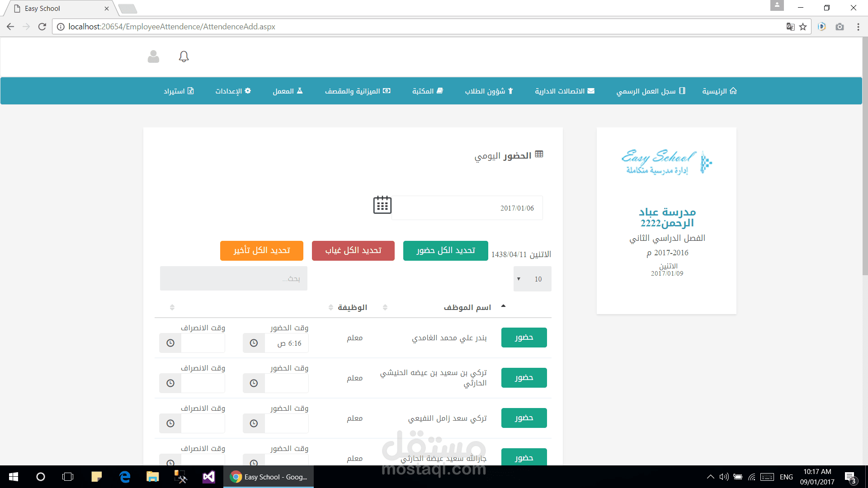Image resolution: width=868 pixels, height=488 pixels.
Task: Open the calendar date picker icon
Action: [382, 205]
